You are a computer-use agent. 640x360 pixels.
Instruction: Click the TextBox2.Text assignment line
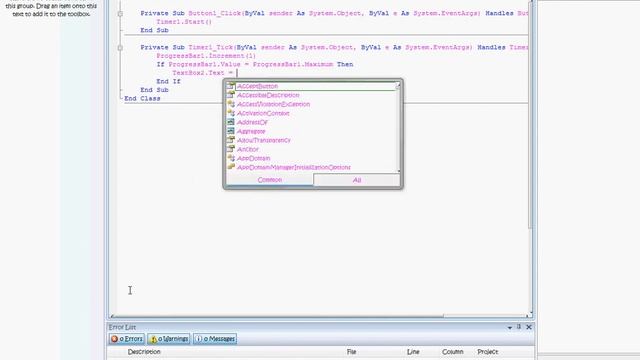click(203, 73)
